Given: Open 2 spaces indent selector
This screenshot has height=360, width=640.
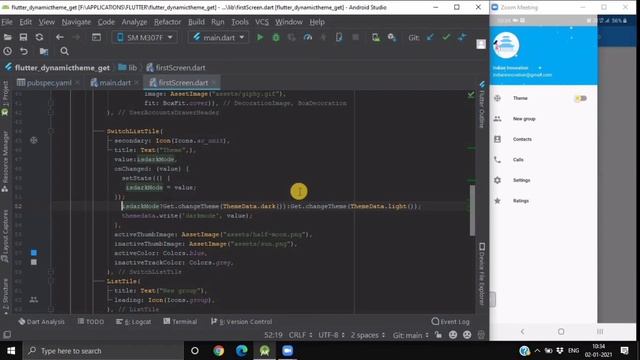Looking at the screenshot, I should click(368, 335).
